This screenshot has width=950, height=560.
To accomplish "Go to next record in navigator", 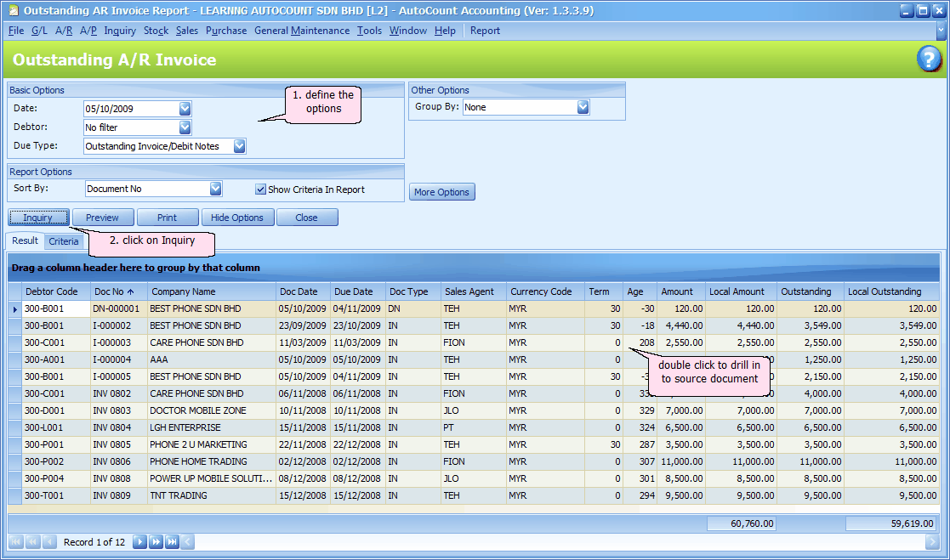I will coord(140,542).
